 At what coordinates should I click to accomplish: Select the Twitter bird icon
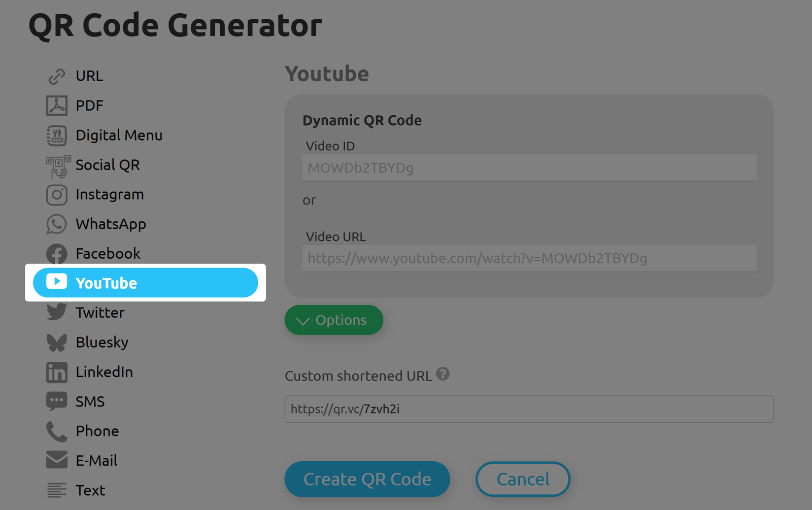click(x=56, y=312)
